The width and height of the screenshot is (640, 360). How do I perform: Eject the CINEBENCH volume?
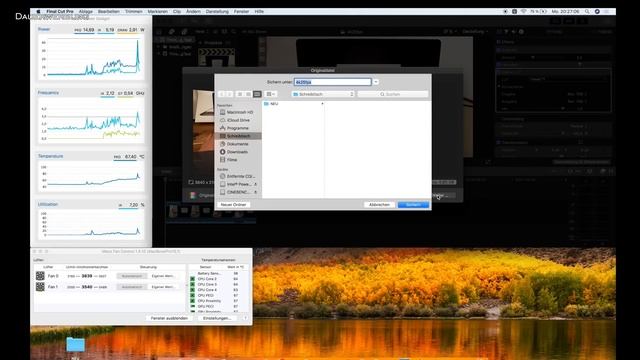[x=256, y=192]
